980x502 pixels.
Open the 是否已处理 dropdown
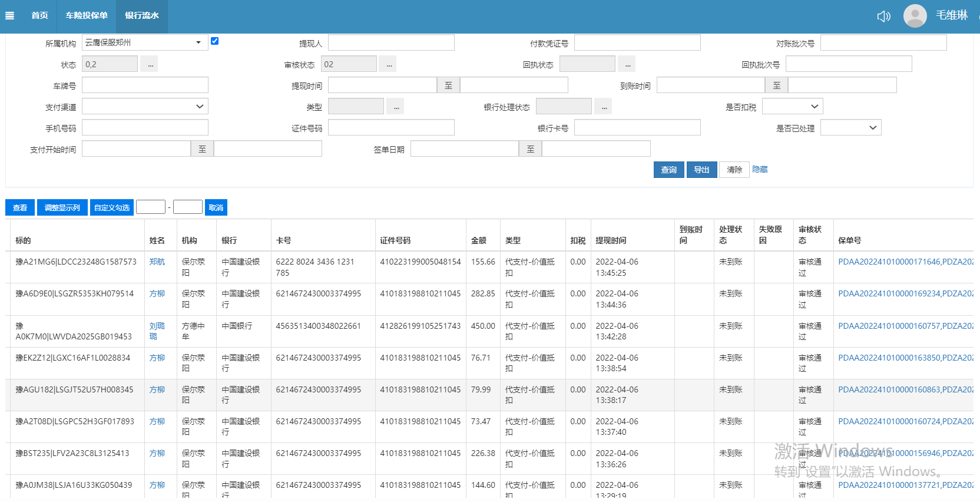[850, 128]
